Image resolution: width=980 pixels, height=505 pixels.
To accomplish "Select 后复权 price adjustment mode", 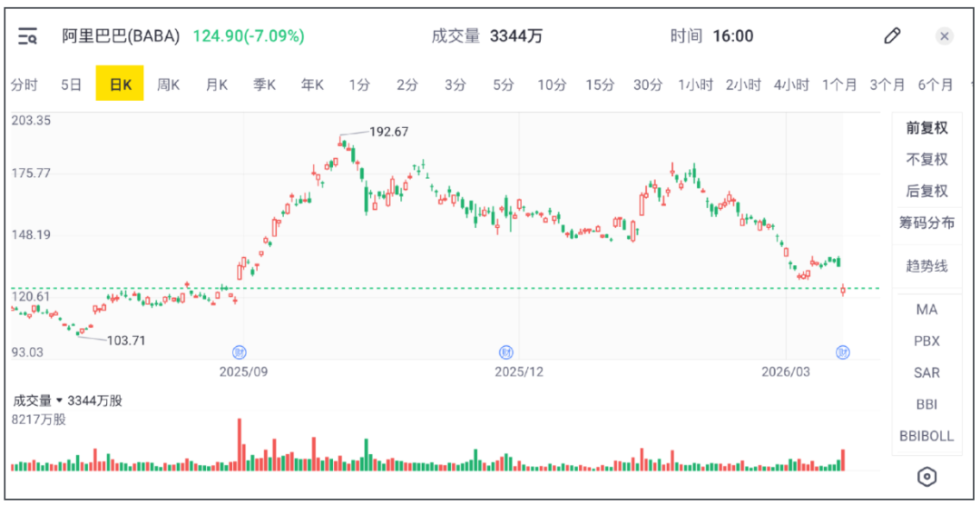I will 926,191.
